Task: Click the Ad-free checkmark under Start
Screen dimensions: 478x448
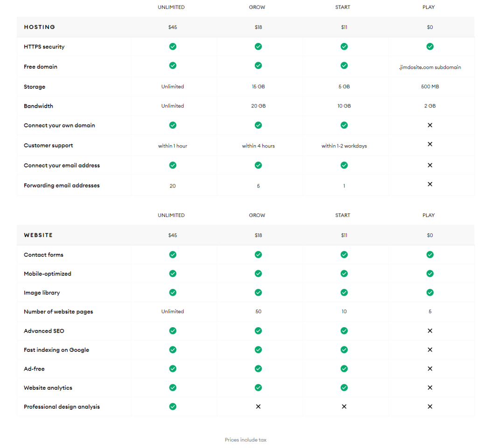Action: (344, 369)
